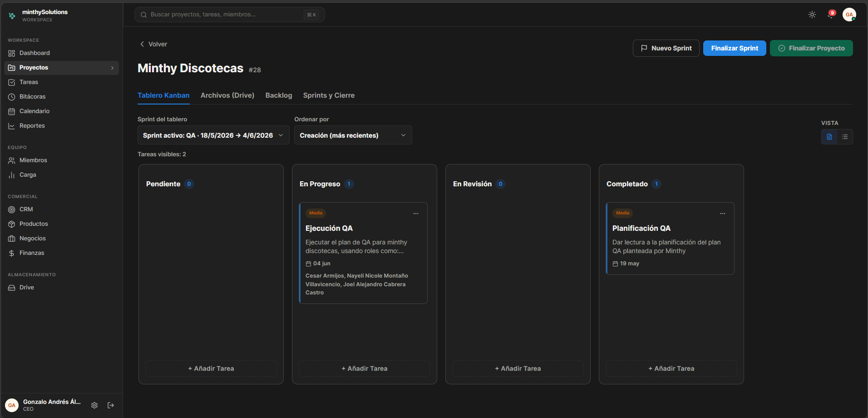
Task: Click Media priority badge on Planificación QA
Action: pos(623,213)
